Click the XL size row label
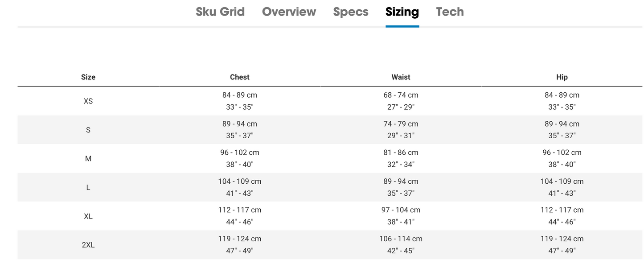The width and height of the screenshot is (644, 264). (x=88, y=216)
